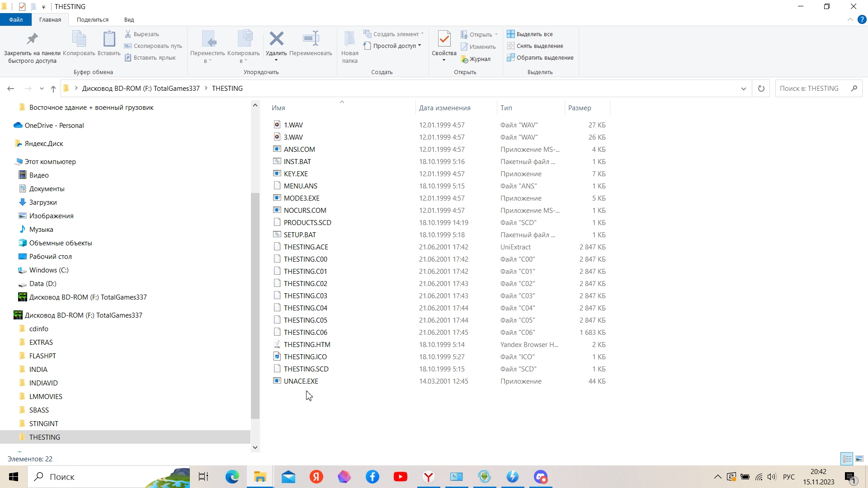Open the View (Вид) ribbon tab
The width and height of the screenshot is (868, 488).
tap(129, 19)
